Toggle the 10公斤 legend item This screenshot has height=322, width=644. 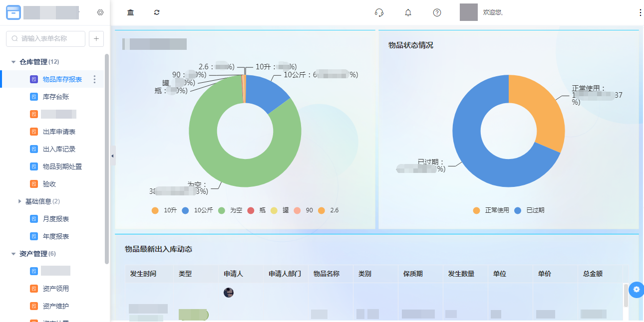click(197, 210)
